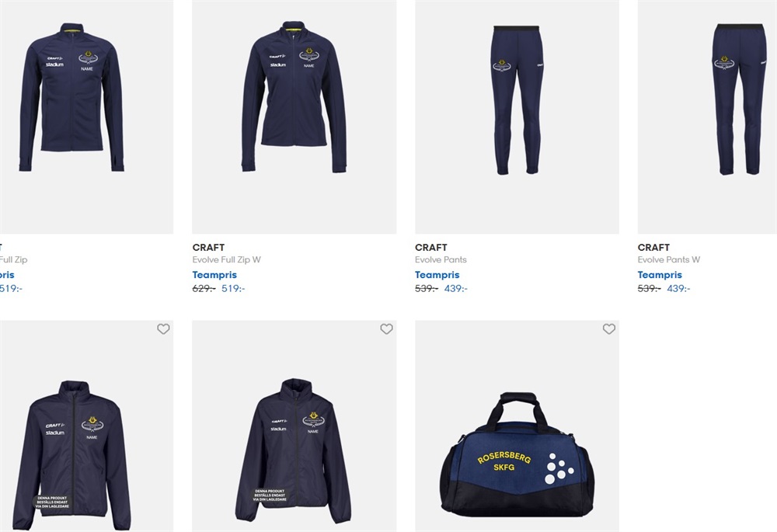Toggle heart on women's windbreaker jacket
777x532 pixels.
click(x=386, y=329)
